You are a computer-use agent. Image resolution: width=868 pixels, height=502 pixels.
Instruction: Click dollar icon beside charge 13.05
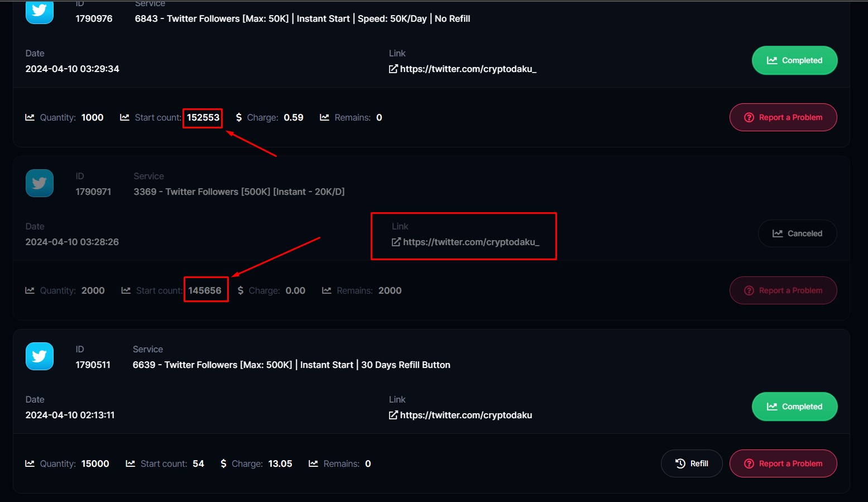pyautogui.click(x=223, y=463)
